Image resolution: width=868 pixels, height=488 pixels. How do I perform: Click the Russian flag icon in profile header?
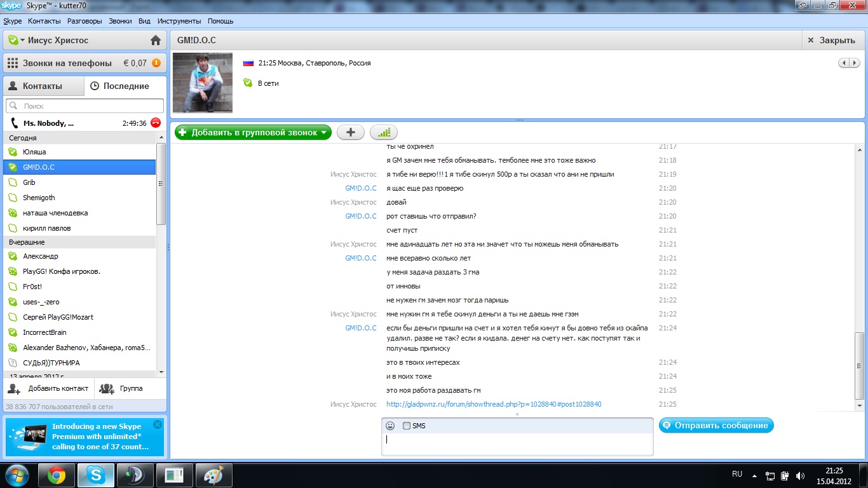[248, 63]
